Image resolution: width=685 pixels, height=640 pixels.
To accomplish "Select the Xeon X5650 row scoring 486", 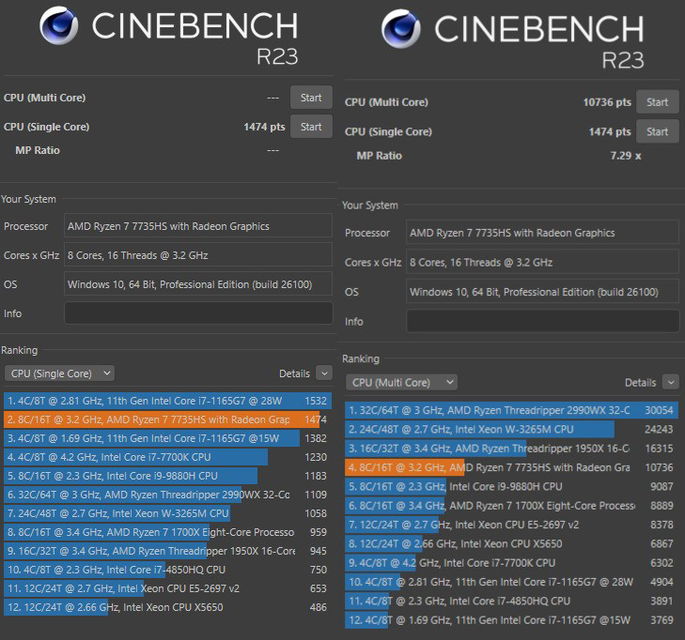I will coord(166,607).
